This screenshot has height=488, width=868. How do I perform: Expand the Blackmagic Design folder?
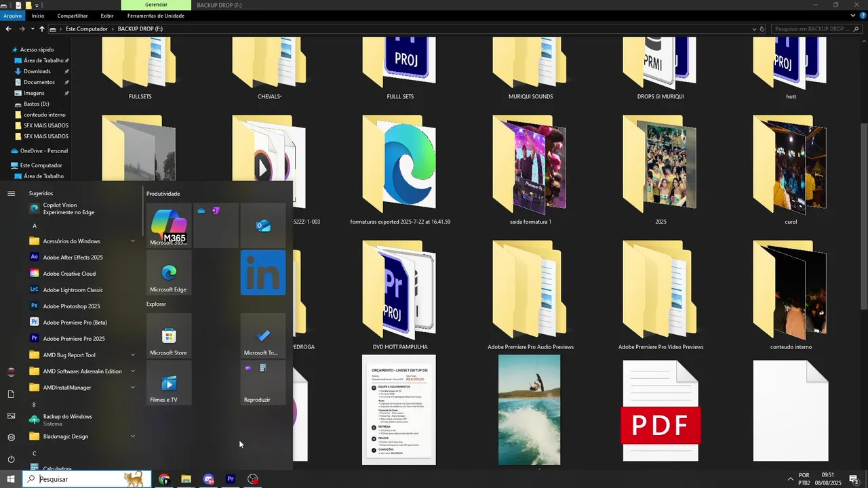tap(133, 436)
